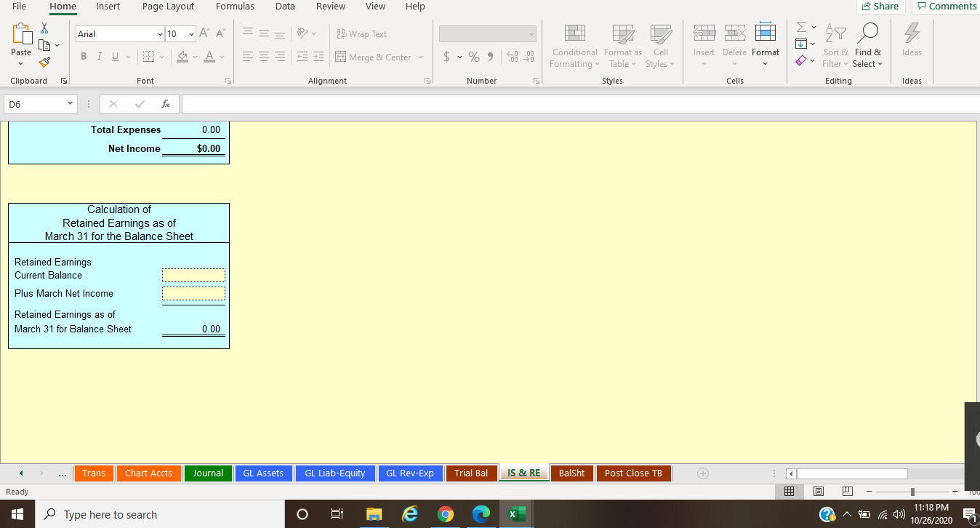Click the Increase Indent icon

pyautogui.click(x=318, y=57)
